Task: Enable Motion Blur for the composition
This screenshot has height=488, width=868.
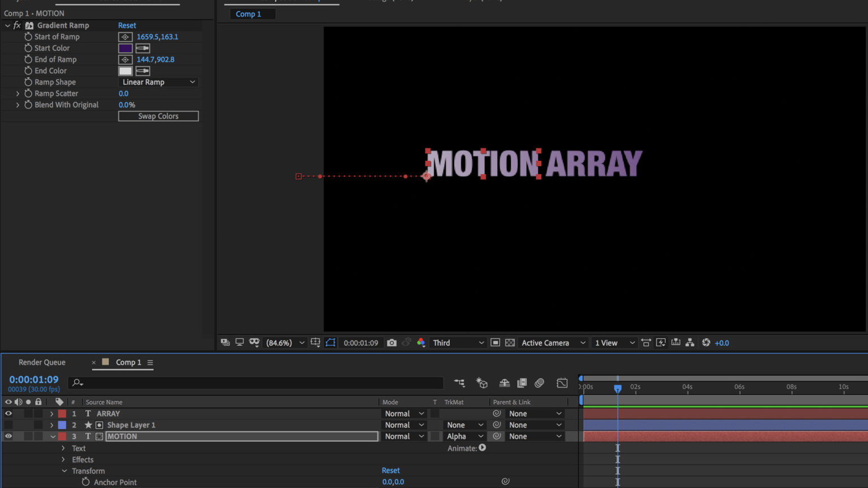Action: (x=539, y=383)
